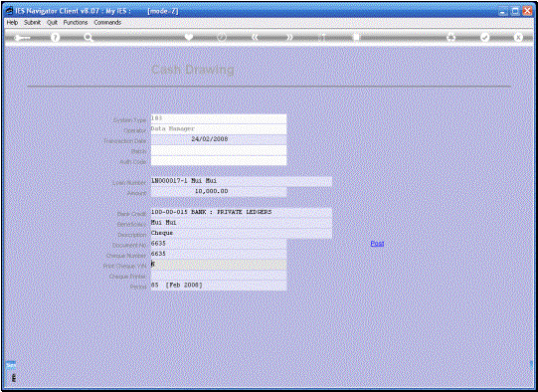Open the Help menu

(x=12, y=22)
